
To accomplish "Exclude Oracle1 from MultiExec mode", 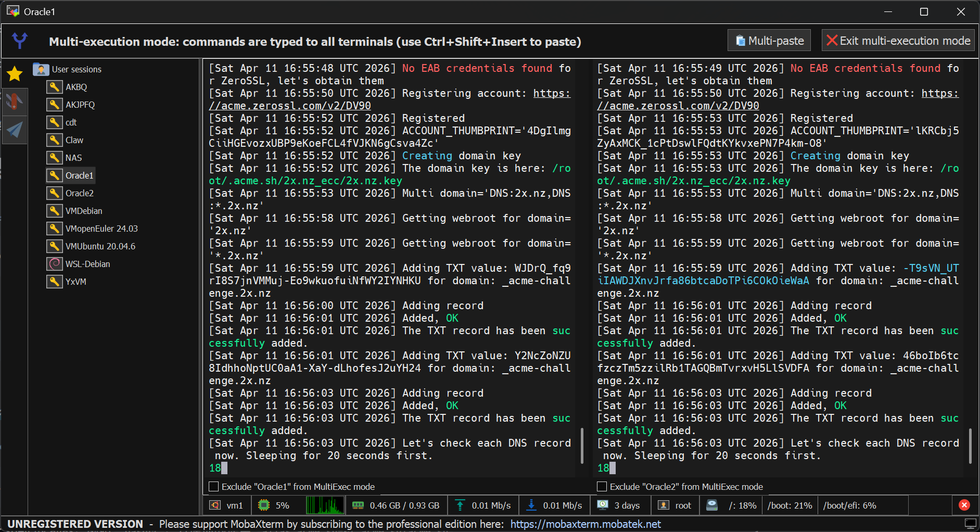I will (x=213, y=487).
